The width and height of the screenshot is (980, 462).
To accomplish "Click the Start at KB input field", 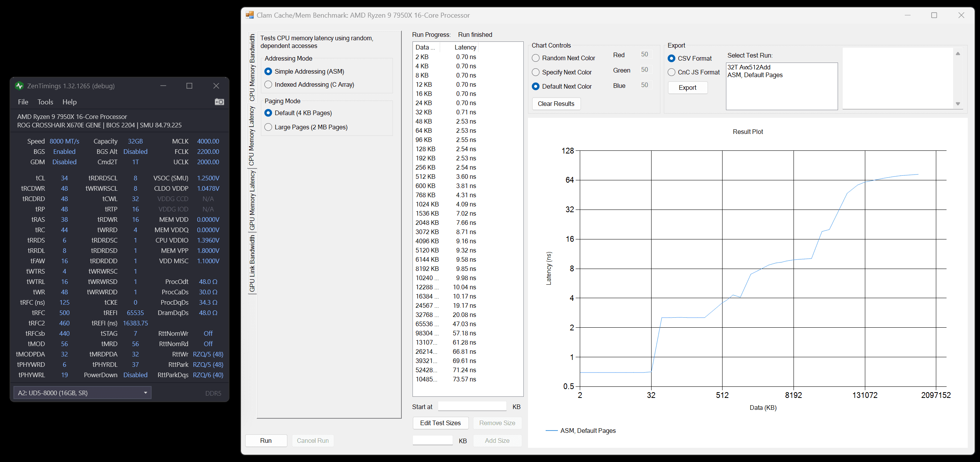I will [x=472, y=406].
